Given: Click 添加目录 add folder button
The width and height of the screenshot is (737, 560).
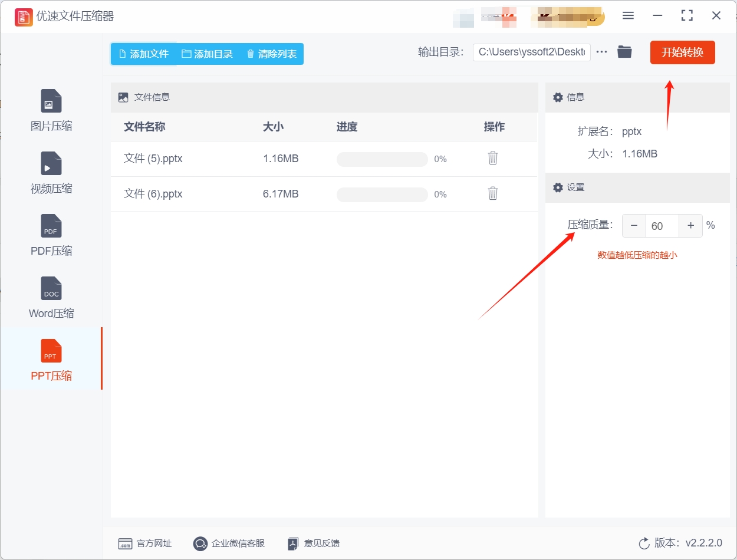Looking at the screenshot, I should [207, 54].
